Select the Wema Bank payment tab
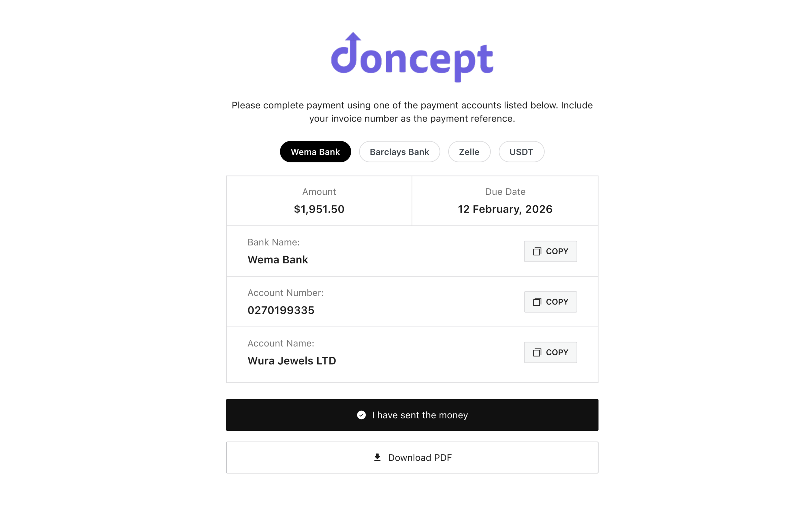798x532 pixels. [x=315, y=152]
